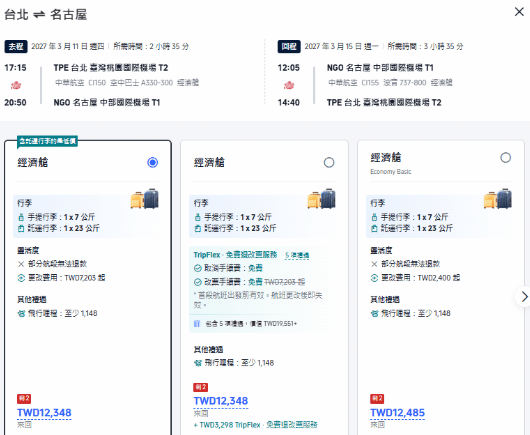Click change fee icon for TWD7,203
Viewport: 530px width, 435px height.
[21, 278]
